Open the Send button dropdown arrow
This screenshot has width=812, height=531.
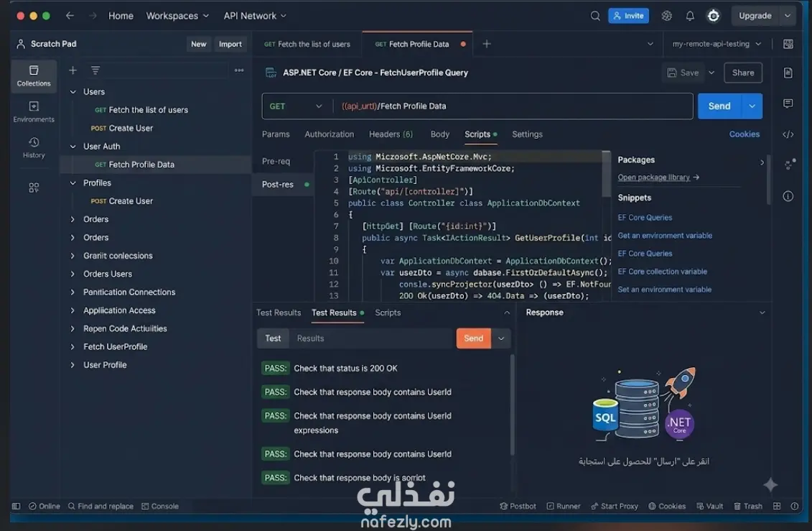(752, 106)
